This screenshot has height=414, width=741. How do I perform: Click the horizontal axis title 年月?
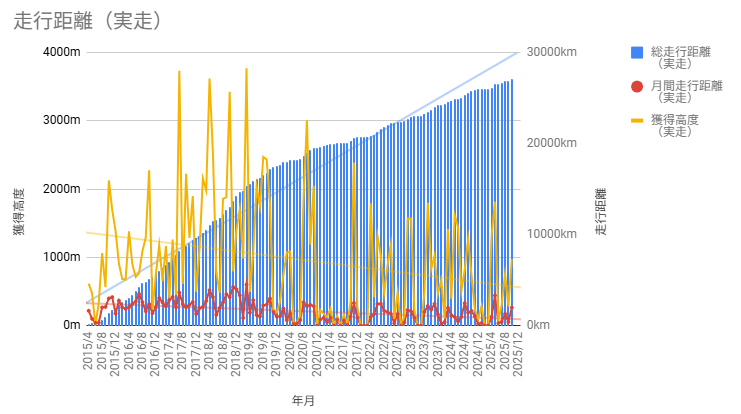click(303, 400)
